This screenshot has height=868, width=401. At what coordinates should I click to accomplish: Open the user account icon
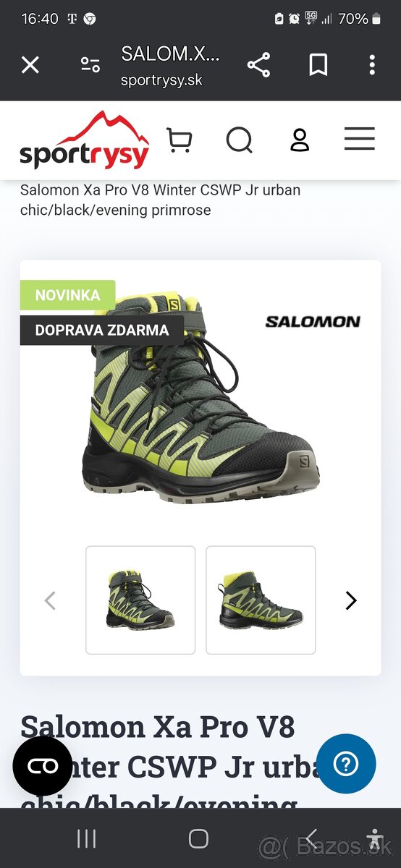(x=300, y=140)
